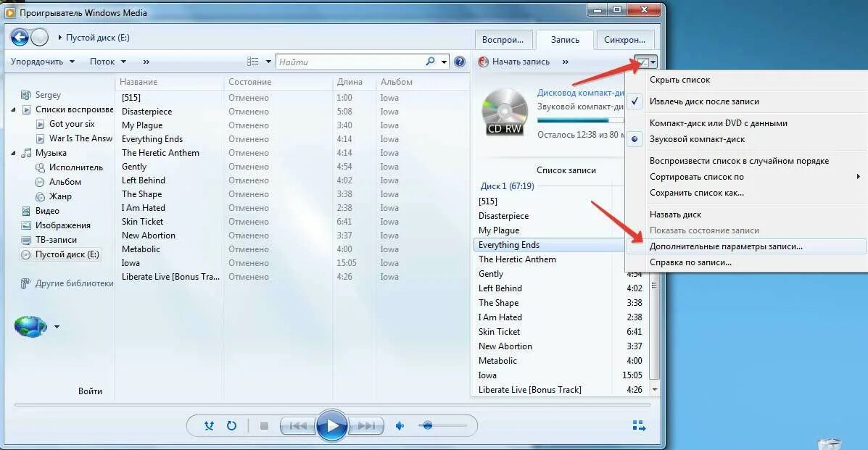Expand chevron next to Начать запись

point(565,62)
